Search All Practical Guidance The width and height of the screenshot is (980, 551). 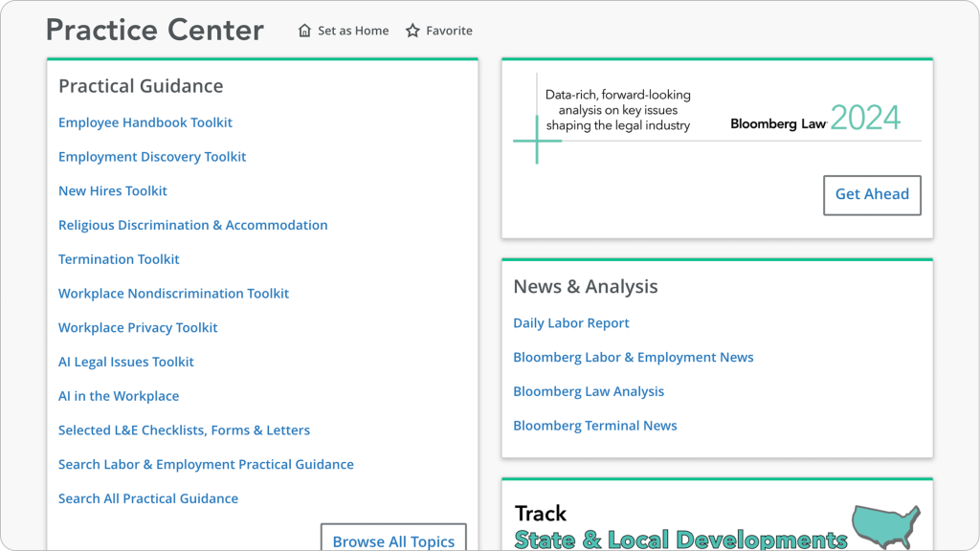pos(148,497)
